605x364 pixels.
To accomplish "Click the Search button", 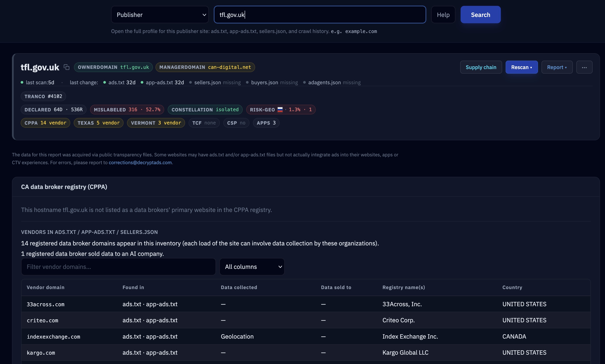I will pyautogui.click(x=480, y=15).
